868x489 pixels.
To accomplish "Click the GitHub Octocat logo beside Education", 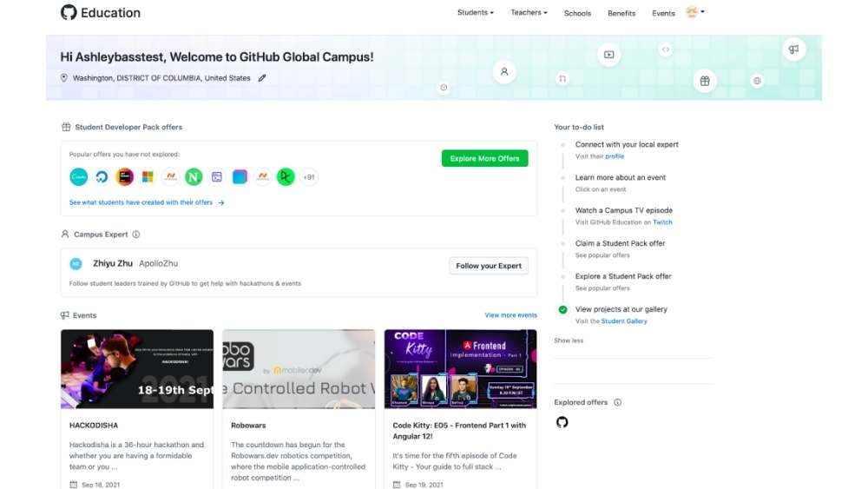I will 69,12.
